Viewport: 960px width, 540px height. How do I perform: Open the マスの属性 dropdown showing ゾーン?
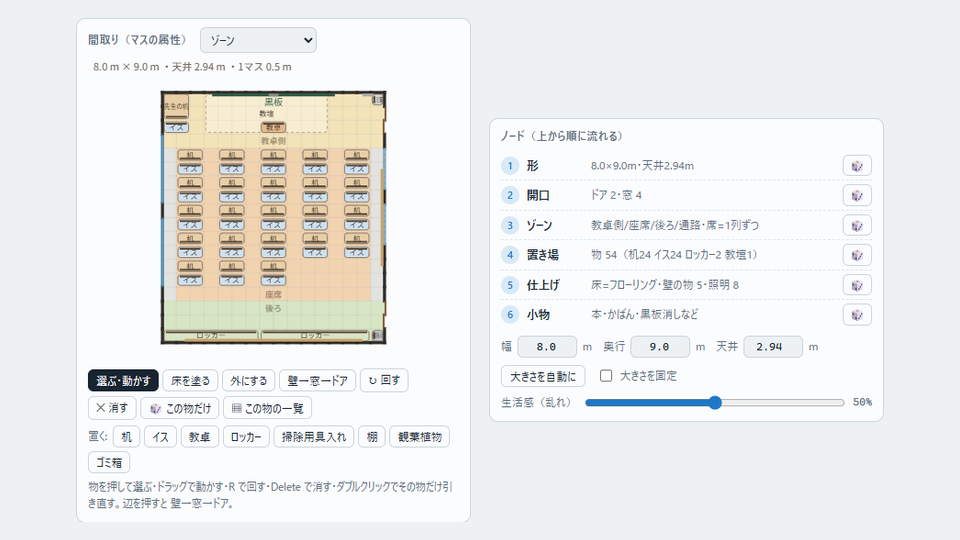(258, 40)
